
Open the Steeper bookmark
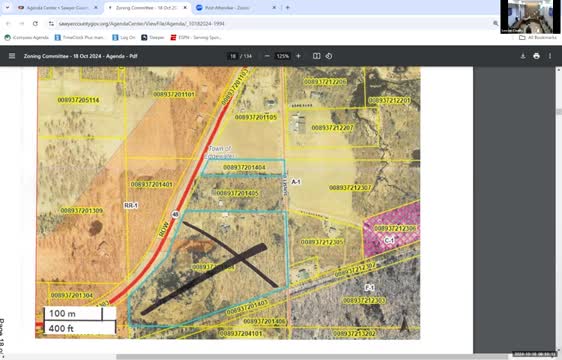[x=153, y=37]
